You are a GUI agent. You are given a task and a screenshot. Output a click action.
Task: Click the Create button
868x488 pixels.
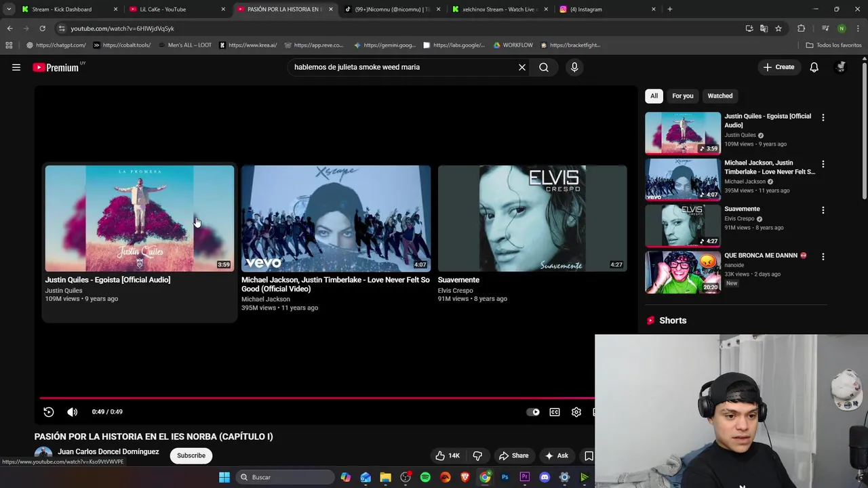[x=778, y=67]
